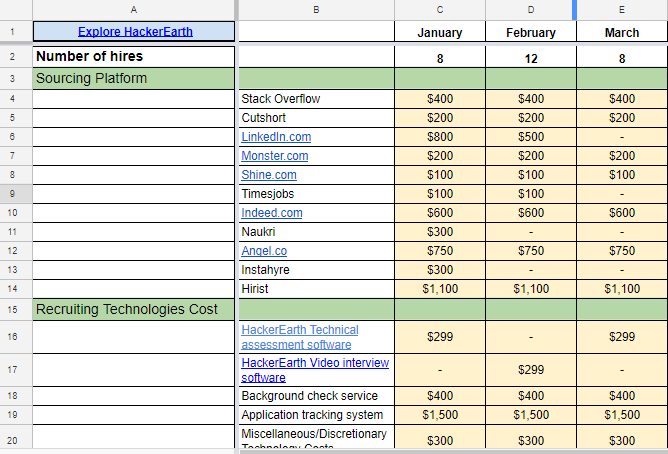Click January Application tracking system $1,500
The image size is (668, 454).
(440, 415)
